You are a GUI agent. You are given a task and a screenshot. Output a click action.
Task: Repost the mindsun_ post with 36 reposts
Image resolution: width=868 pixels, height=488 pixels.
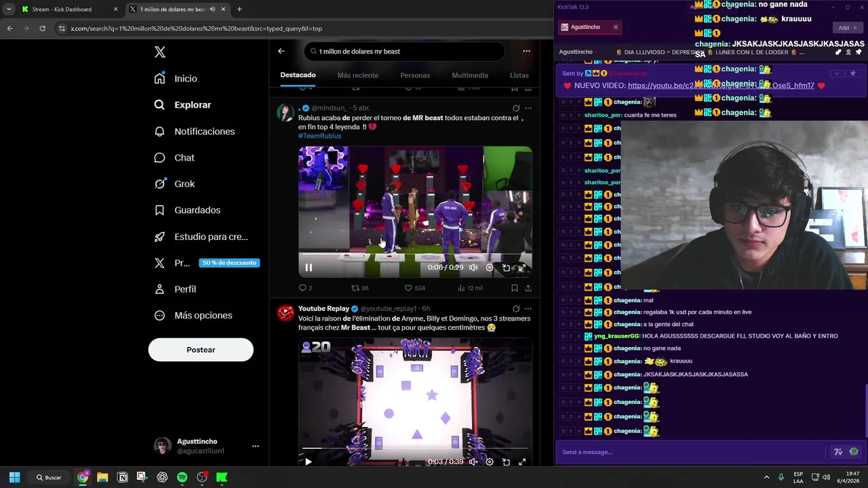pyautogui.click(x=359, y=288)
